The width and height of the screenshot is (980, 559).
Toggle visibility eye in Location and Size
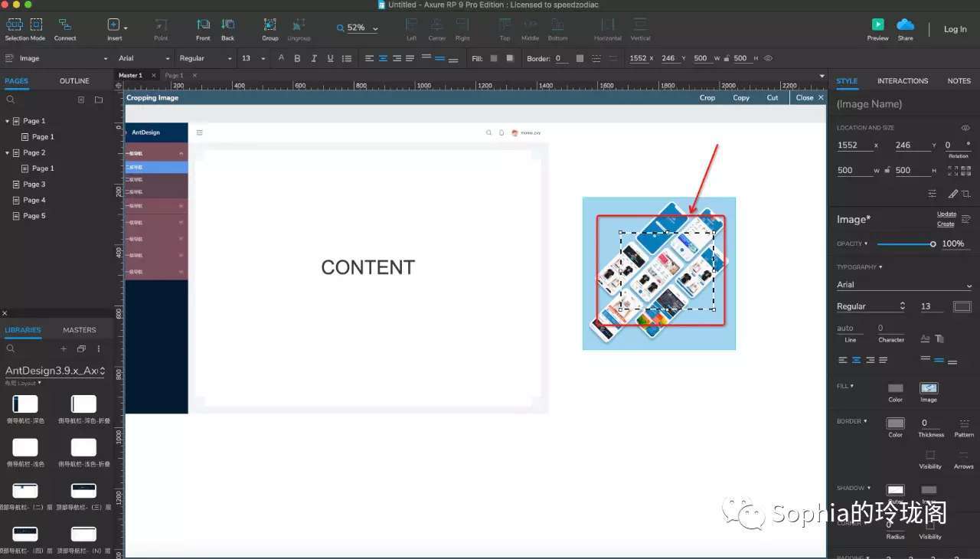[965, 128]
